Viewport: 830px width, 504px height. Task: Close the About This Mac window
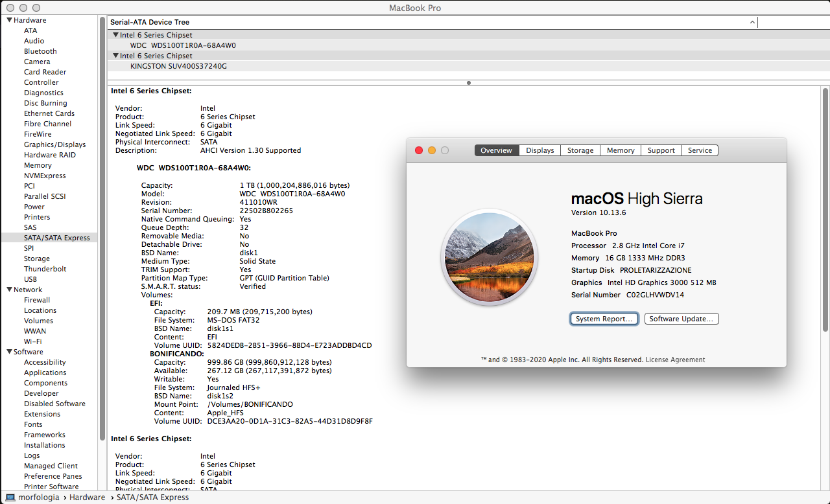pyautogui.click(x=419, y=150)
